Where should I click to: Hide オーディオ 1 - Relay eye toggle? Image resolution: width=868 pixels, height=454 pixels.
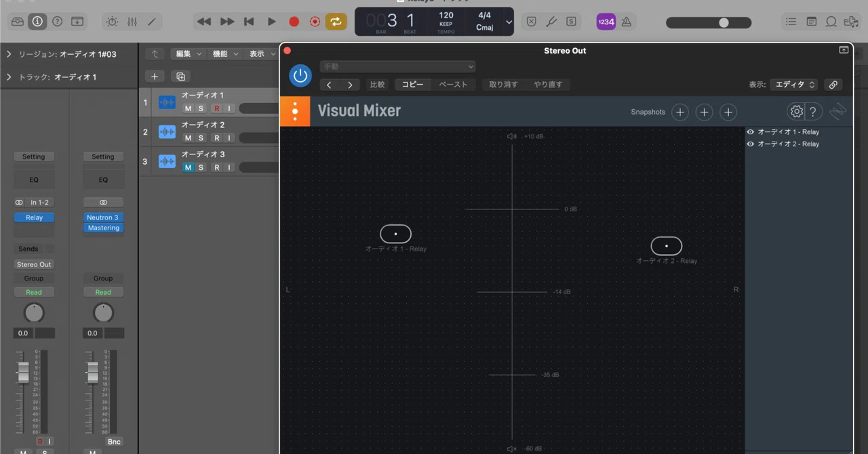click(x=751, y=132)
